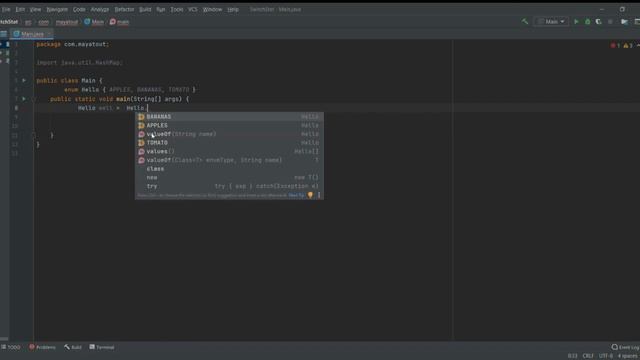This screenshot has height=360, width=640.
Task: Click line number 8 in the editor gutter
Action: pyautogui.click(x=16, y=108)
